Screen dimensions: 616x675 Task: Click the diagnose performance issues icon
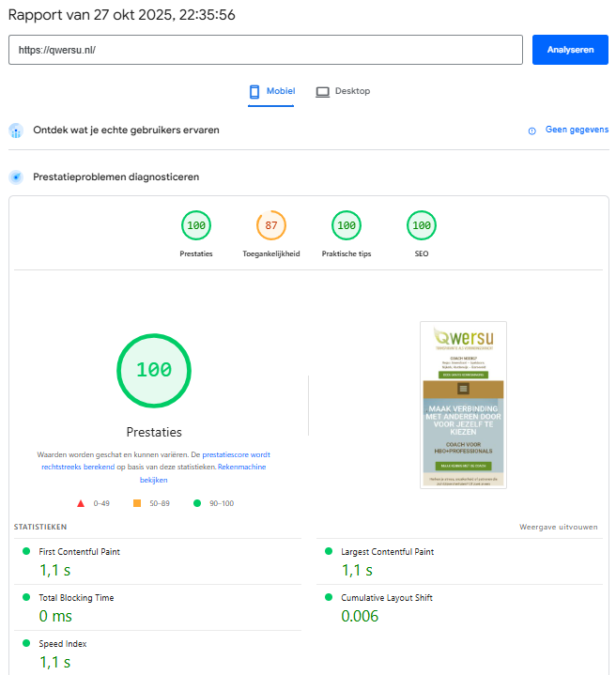[x=16, y=176]
